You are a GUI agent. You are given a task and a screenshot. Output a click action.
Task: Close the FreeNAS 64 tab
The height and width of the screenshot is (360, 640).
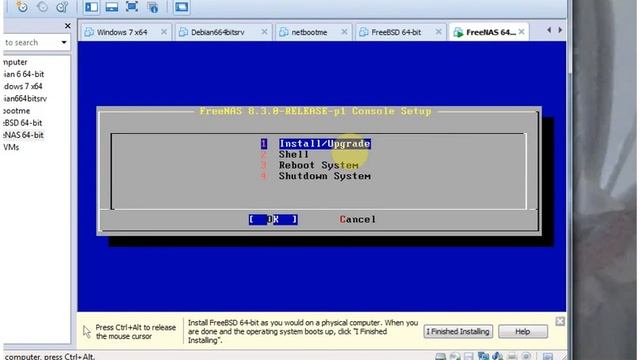click(522, 32)
